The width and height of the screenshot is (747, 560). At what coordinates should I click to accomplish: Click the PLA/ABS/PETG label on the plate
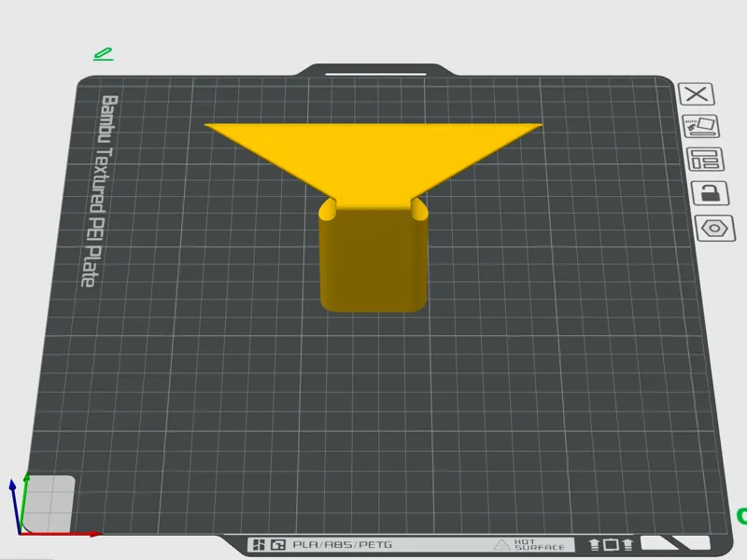tap(342, 544)
